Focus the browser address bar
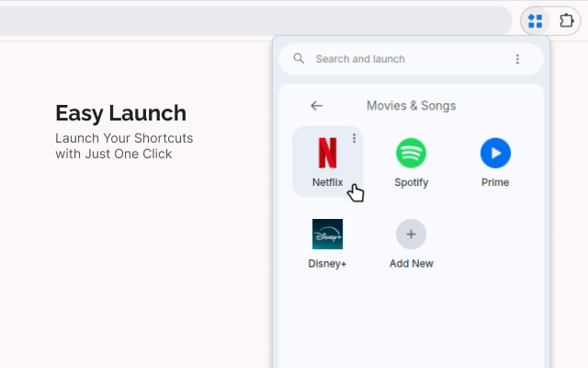 (x=255, y=21)
